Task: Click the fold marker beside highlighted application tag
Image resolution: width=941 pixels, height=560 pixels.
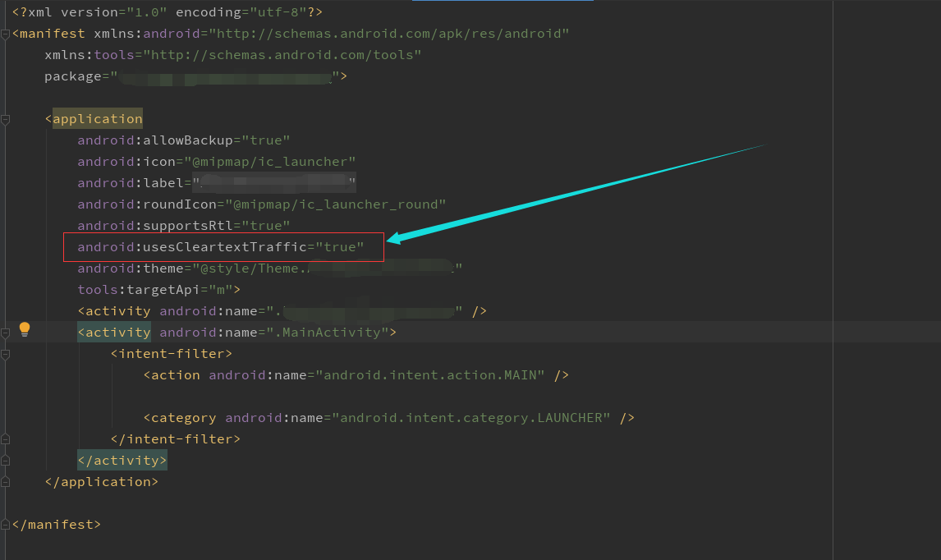Action: (x=5, y=119)
